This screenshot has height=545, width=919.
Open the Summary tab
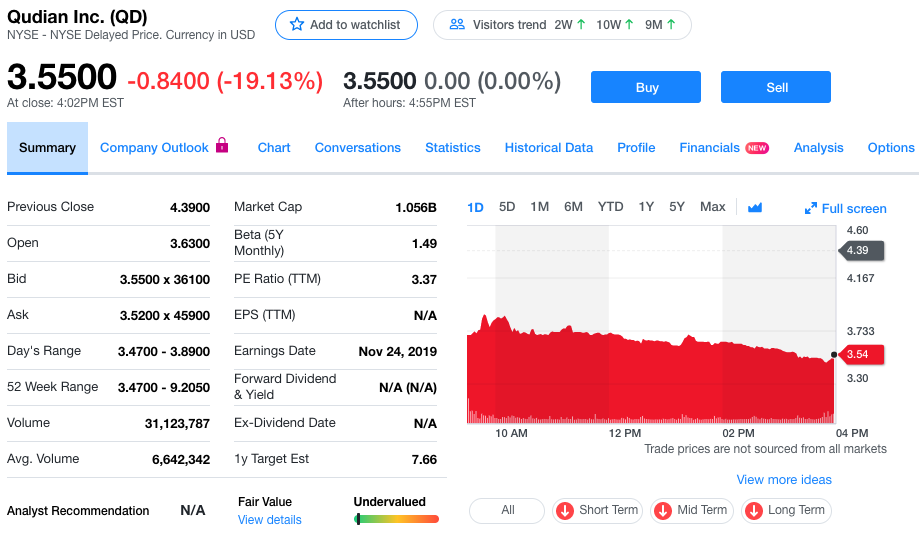(x=47, y=148)
